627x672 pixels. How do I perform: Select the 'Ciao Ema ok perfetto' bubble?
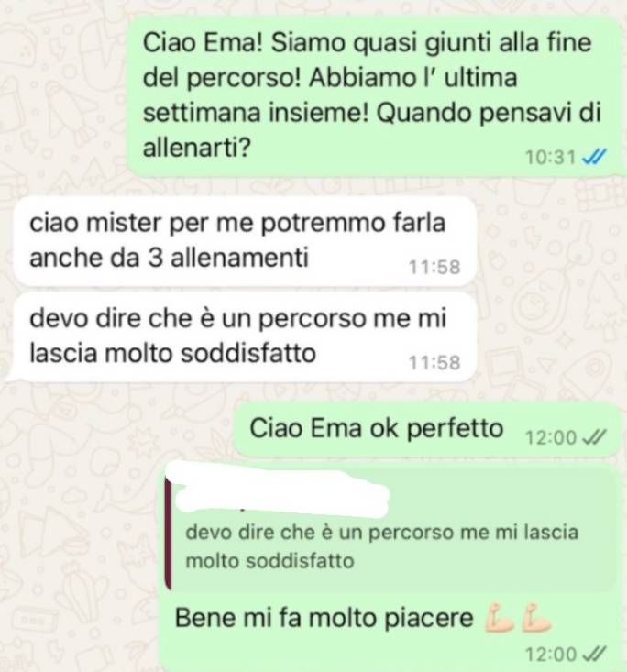(427, 430)
